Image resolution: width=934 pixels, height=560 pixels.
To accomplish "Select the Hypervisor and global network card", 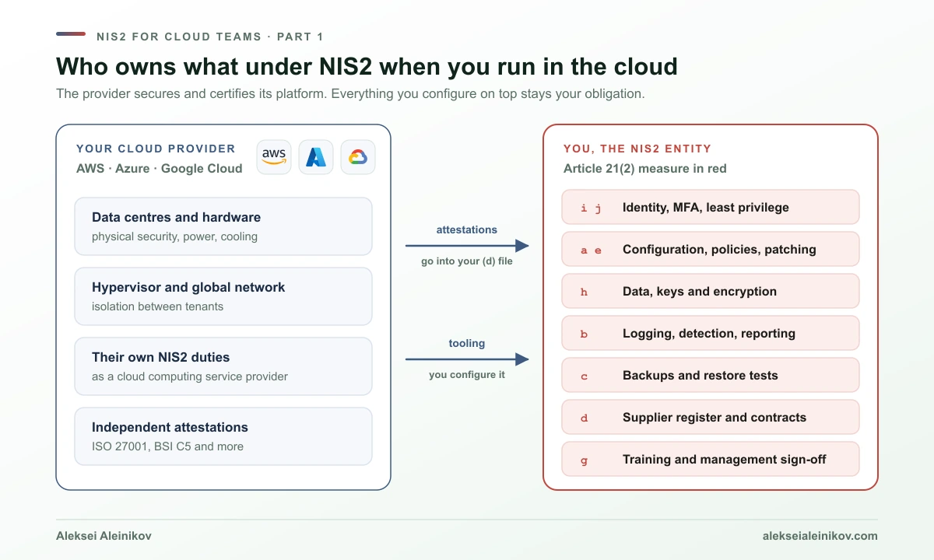I will pos(223,296).
